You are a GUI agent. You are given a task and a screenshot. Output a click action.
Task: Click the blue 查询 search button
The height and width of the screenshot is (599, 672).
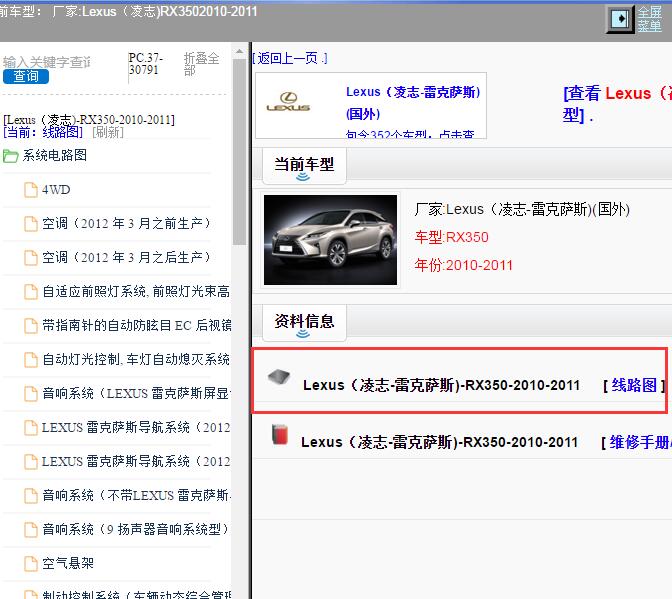tap(26, 76)
